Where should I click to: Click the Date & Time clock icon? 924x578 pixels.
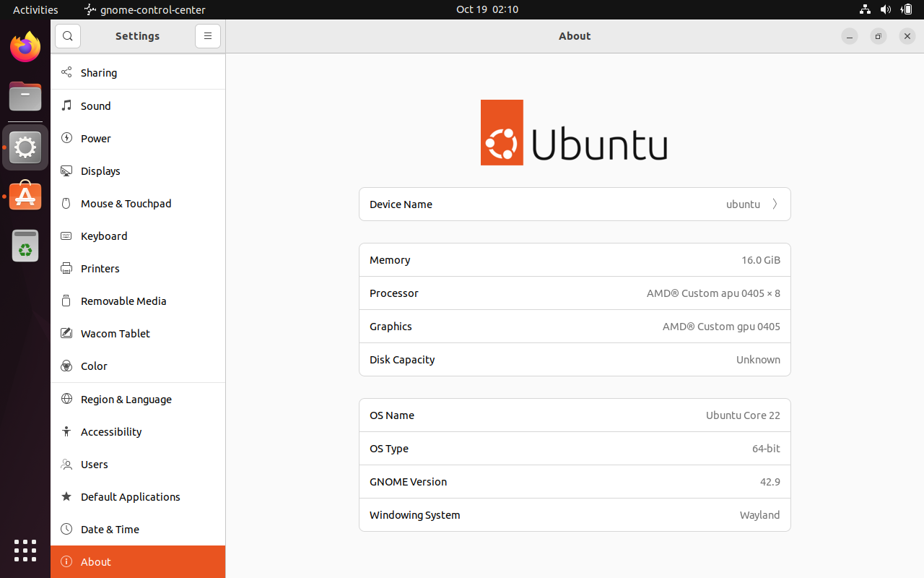coord(66,529)
